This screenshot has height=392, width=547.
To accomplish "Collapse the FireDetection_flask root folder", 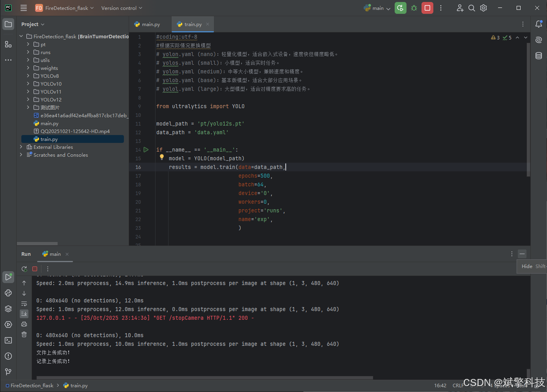I will click(21, 36).
